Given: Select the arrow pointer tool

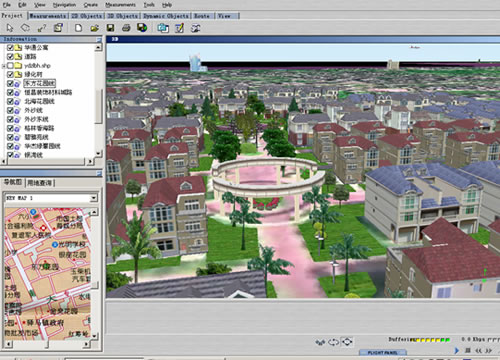Looking at the screenshot, I should click(10, 28).
